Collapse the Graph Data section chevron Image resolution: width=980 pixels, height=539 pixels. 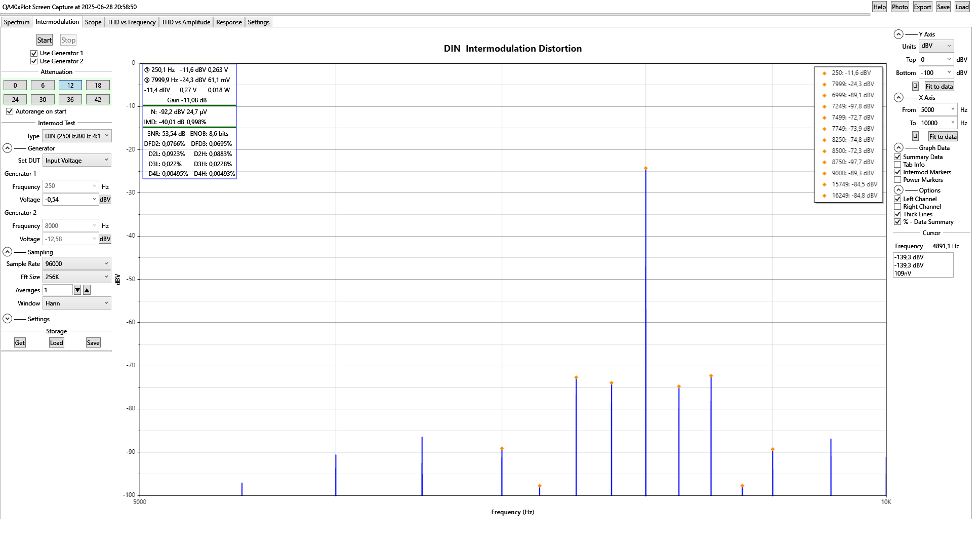coord(899,147)
